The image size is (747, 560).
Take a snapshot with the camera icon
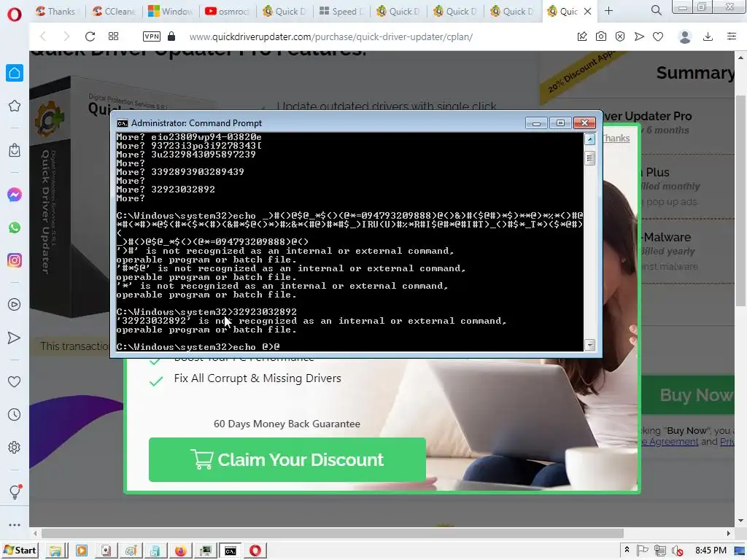coord(601,36)
